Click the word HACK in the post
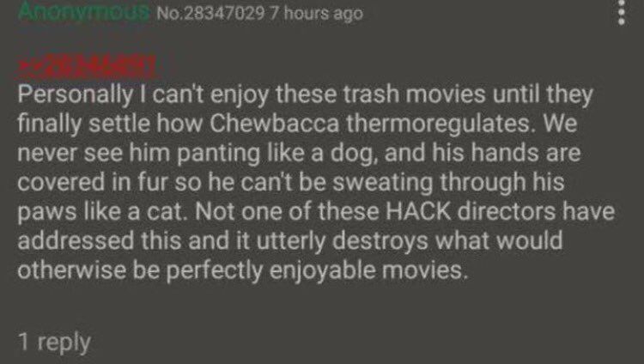This screenshot has height=364, width=644. (x=418, y=211)
